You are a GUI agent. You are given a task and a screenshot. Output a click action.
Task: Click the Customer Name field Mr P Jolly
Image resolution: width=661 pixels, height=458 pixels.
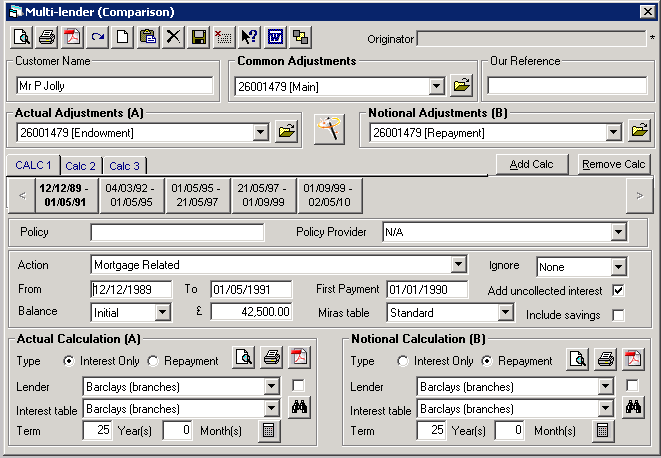[115, 86]
